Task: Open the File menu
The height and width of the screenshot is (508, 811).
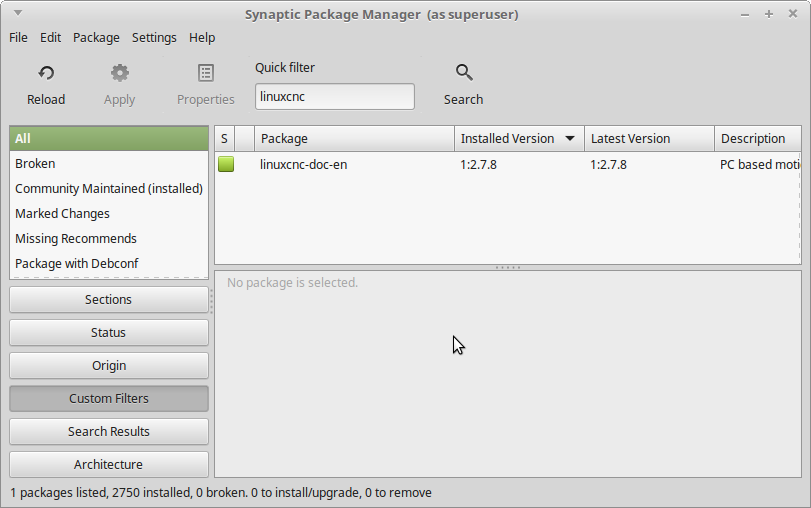Action: point(18,38)
